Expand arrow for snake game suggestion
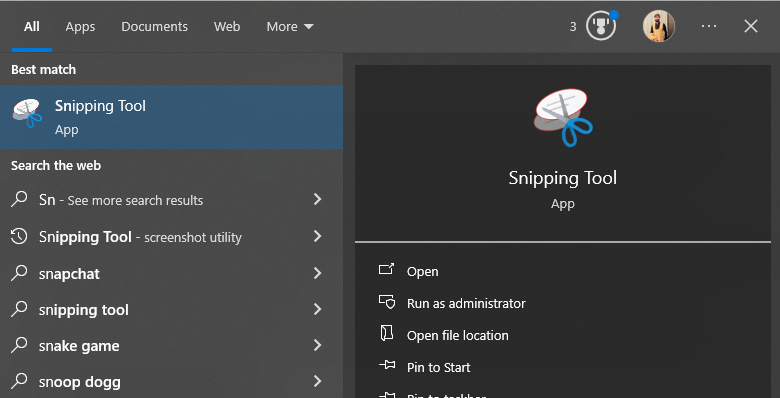This screenshot has width=780, height=398. coord(317,345)
